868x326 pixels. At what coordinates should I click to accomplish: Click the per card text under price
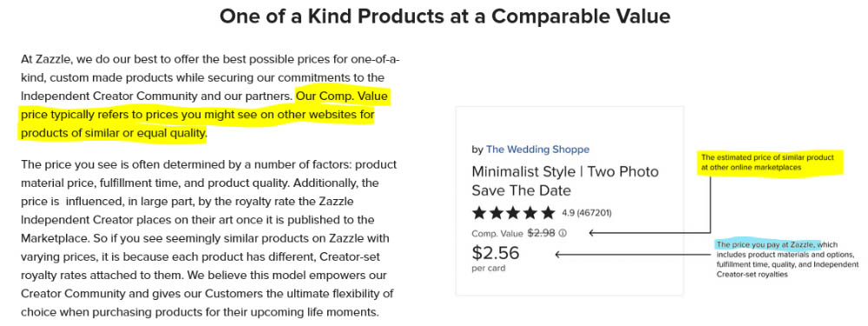(488, 269)
